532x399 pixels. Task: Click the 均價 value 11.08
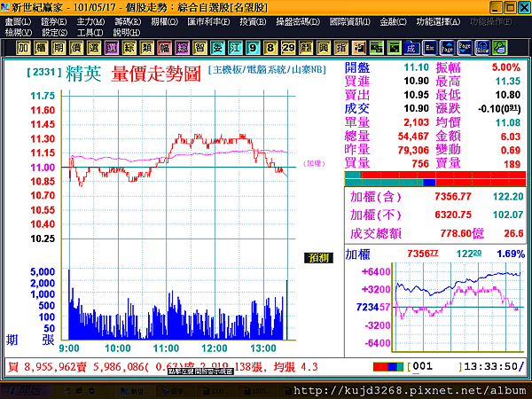pyautogui.click(x=508, y=122)
